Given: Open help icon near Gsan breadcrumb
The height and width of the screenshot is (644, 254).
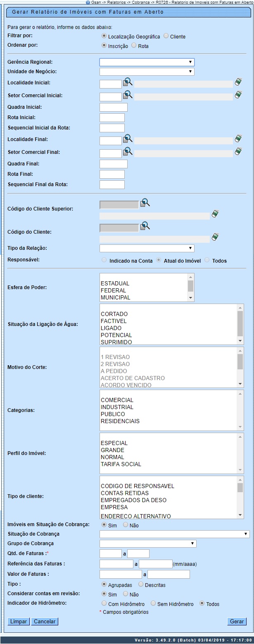Looking at the screenshot, I should [x=88, y=2].
